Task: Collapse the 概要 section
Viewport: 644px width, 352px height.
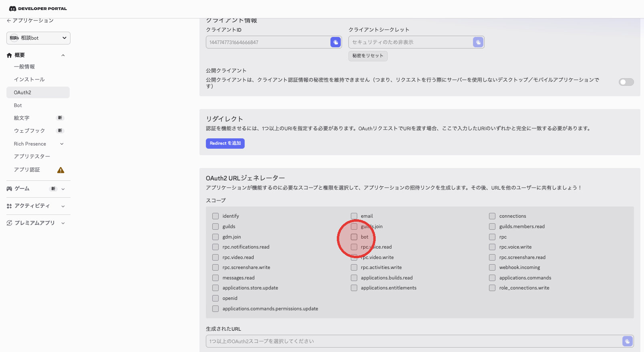Action: (63, 55)
